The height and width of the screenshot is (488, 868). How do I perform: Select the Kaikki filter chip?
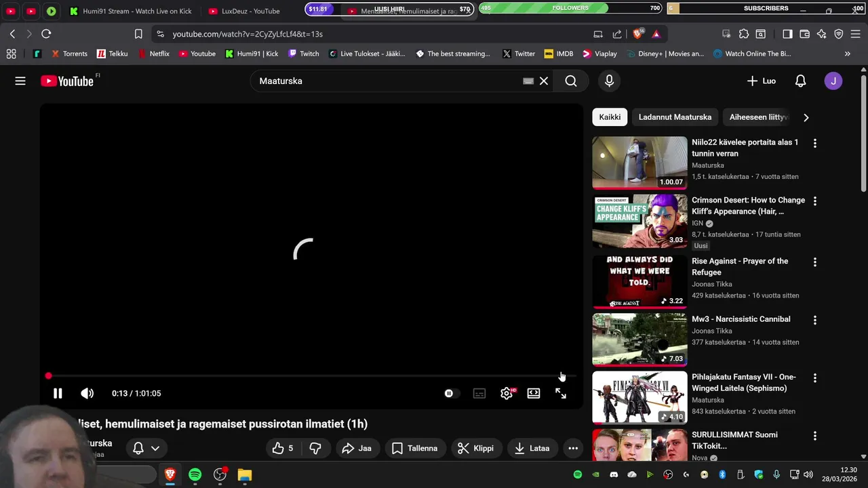coord(610,117)
